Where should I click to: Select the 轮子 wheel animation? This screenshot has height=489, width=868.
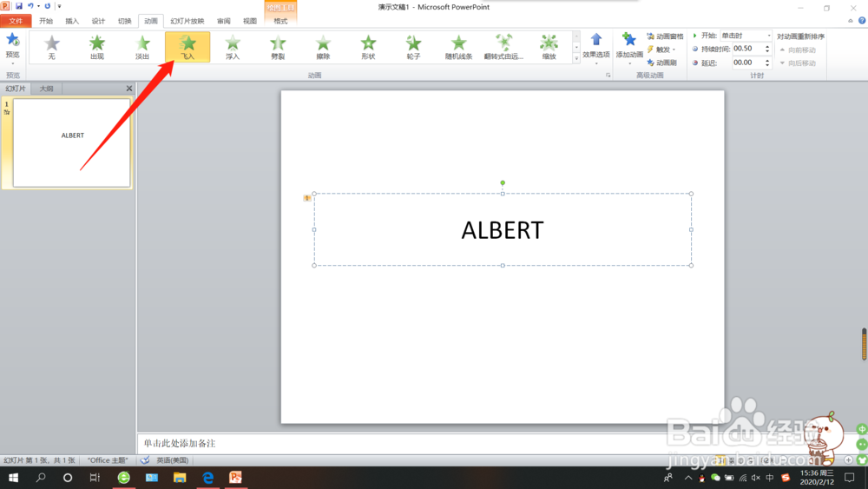413,47
